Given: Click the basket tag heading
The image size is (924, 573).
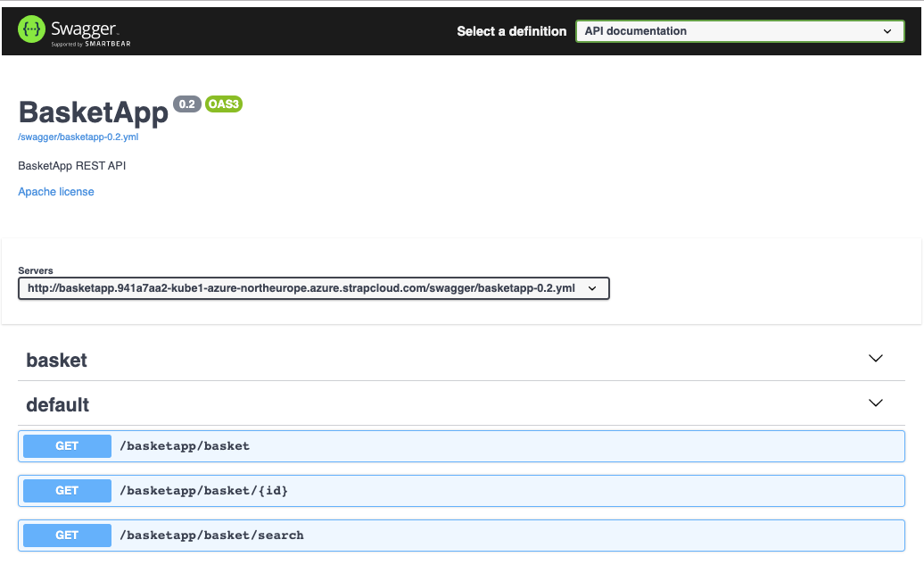Looking at the screenshot, I should (x=57, y=360).
